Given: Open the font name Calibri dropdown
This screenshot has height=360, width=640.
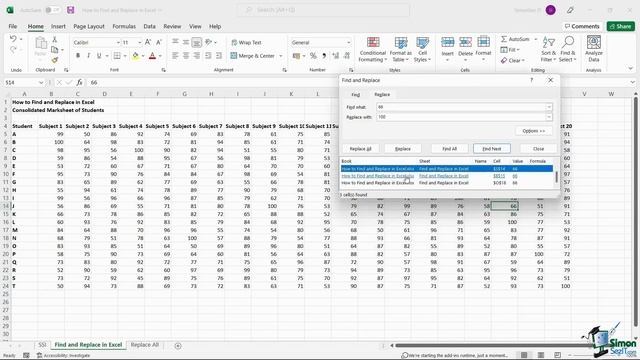Looking at the screenshot, I should (118, 42).
